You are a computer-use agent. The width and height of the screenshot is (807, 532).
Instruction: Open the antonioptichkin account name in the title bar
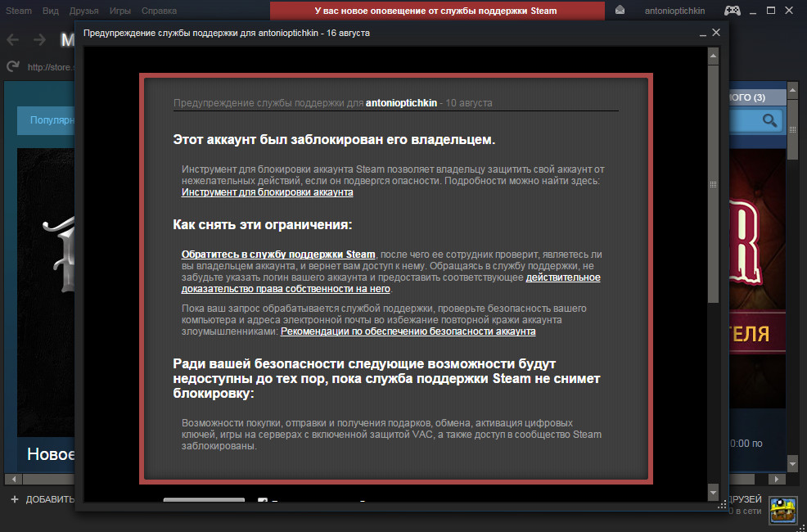pos(674,11)
